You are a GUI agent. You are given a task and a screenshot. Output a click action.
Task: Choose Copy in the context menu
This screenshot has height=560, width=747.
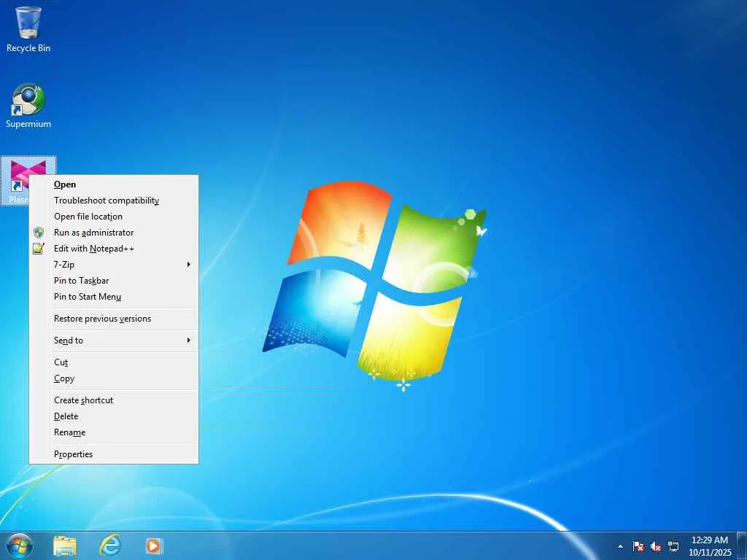113,378
